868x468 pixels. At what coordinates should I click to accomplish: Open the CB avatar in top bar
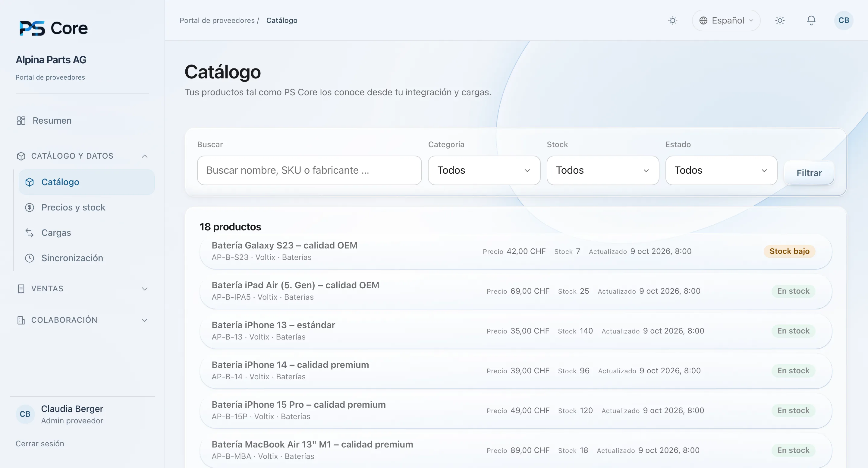coord(843,21)
